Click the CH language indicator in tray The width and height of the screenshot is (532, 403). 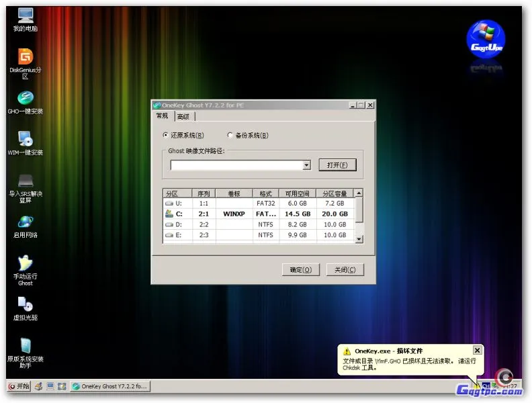point(486,386)
